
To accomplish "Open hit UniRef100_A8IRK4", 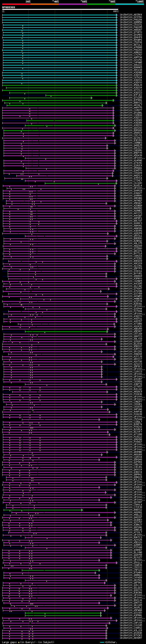I will (131, 15).
